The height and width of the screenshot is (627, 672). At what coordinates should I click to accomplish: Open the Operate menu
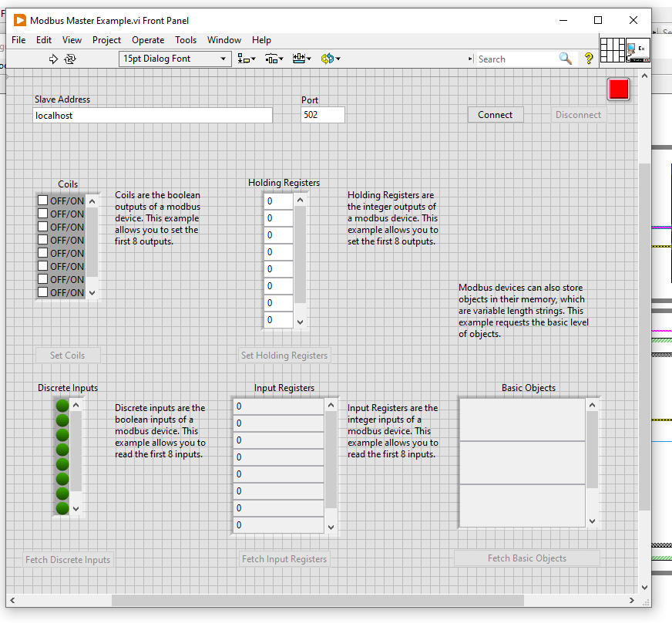click(148, 40)
